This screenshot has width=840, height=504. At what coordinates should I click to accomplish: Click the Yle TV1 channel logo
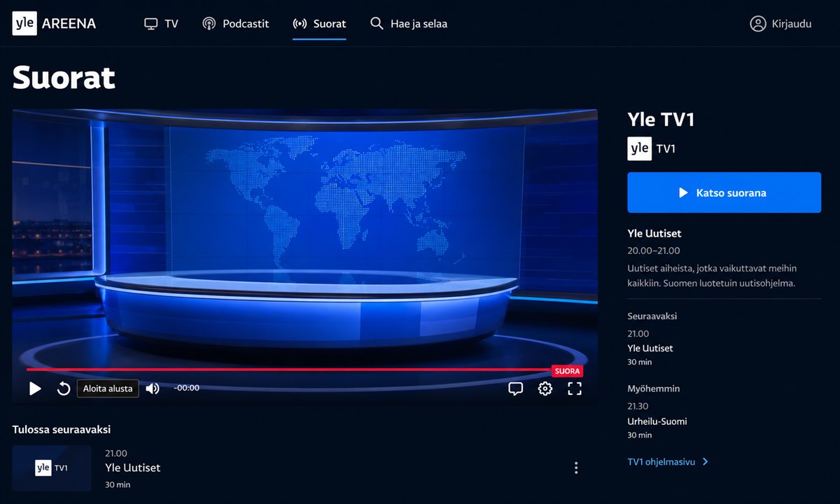tap(652, 148)
